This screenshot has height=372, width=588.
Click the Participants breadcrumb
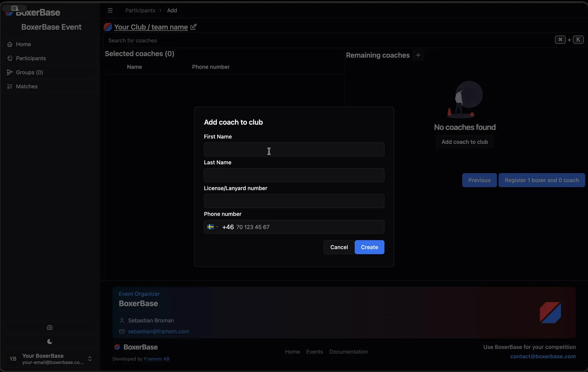(x=140, y=10)
